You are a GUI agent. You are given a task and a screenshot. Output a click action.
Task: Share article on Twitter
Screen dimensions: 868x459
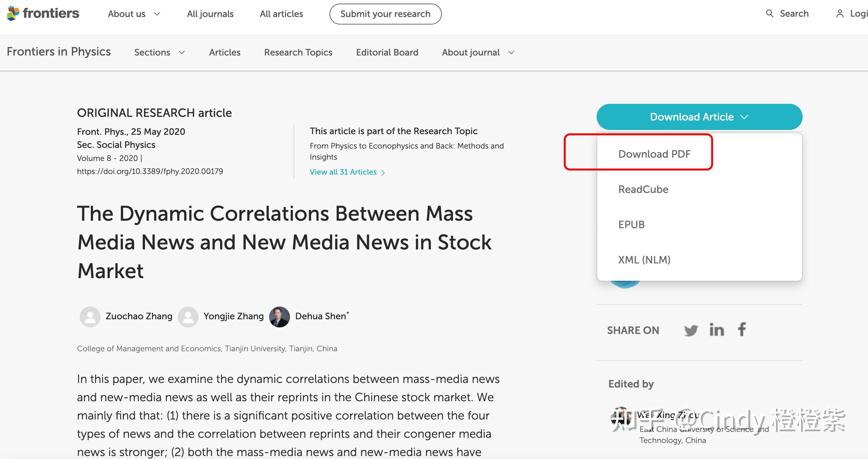point(691,330)
